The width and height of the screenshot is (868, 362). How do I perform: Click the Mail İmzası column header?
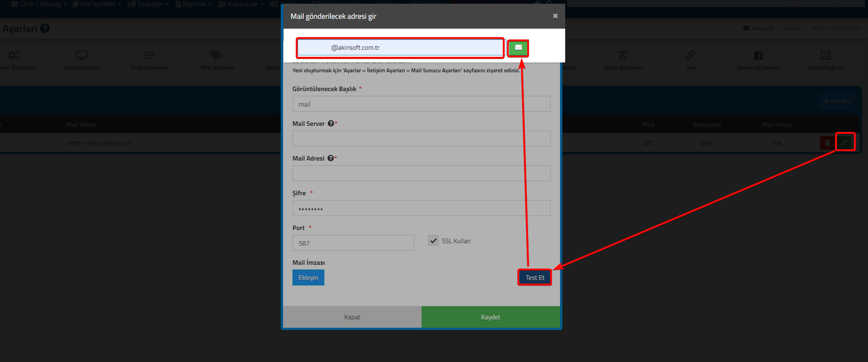(x=777, y=124)
